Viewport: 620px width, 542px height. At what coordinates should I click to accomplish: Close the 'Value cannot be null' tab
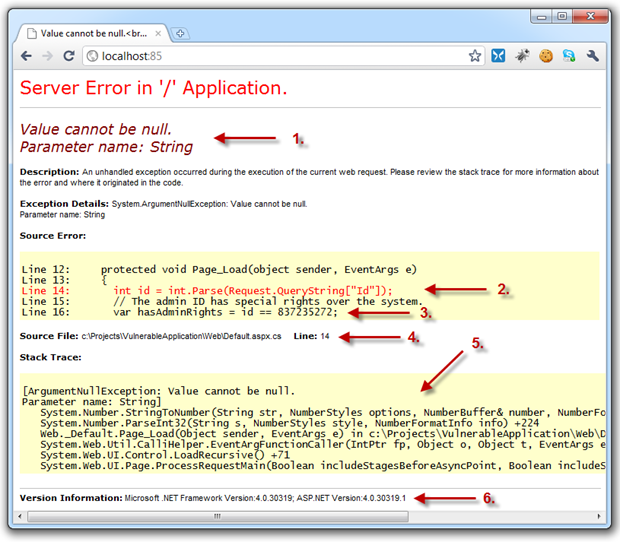pos(158,34)
